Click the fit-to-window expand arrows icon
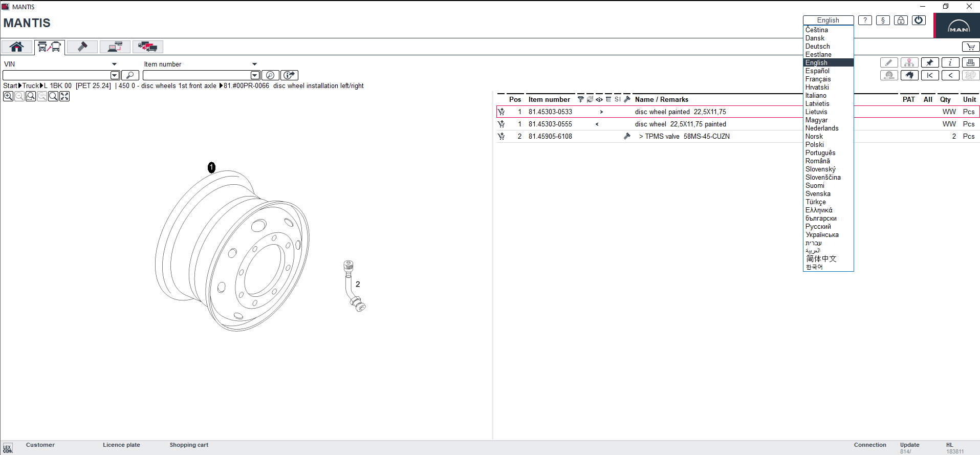980x455 pixels. [x=64, y=96]
